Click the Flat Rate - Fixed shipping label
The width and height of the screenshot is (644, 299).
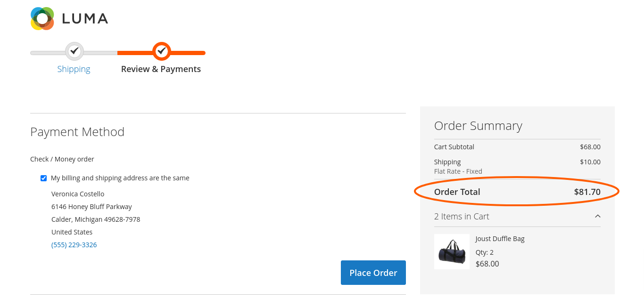click(458, 171)
